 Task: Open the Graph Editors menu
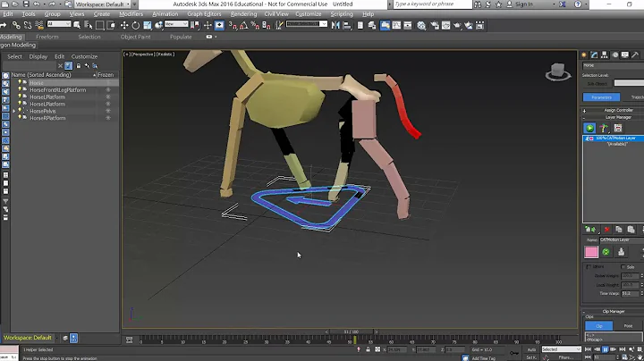pos(204,14)
